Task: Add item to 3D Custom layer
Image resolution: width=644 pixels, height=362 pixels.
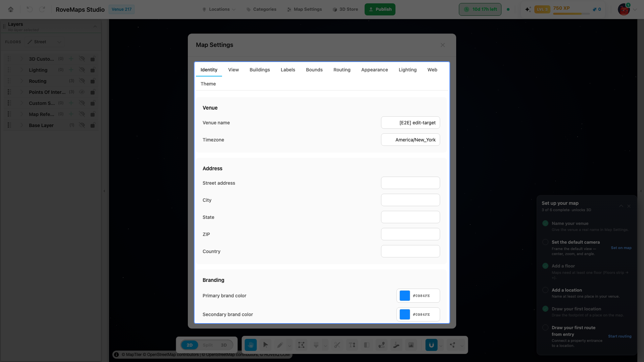Action: (71, 59)
